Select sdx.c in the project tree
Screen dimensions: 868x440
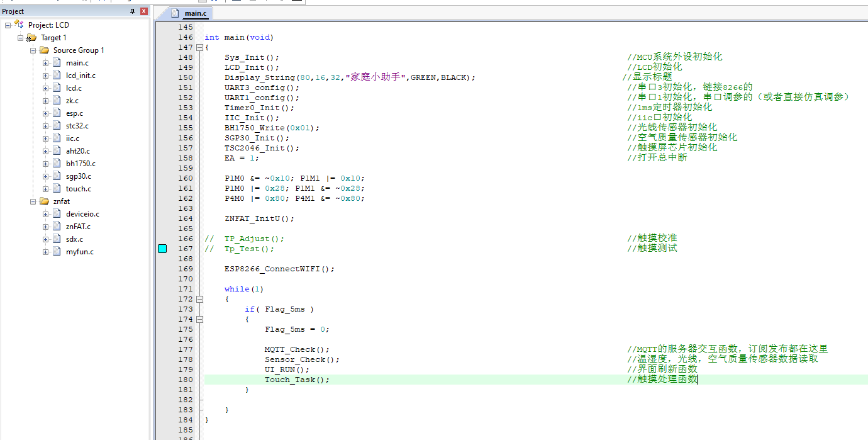74,239
